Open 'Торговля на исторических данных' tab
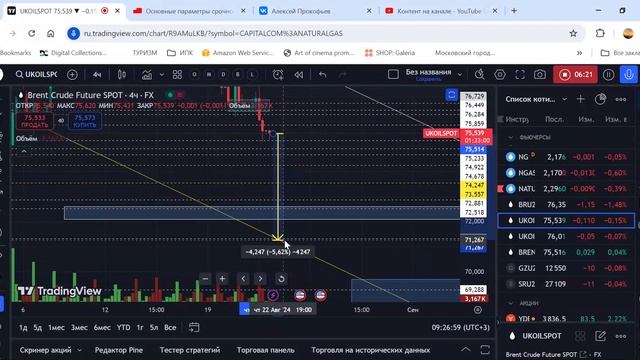Viewport: 640px width, 360px height. (x=371, y=350)
